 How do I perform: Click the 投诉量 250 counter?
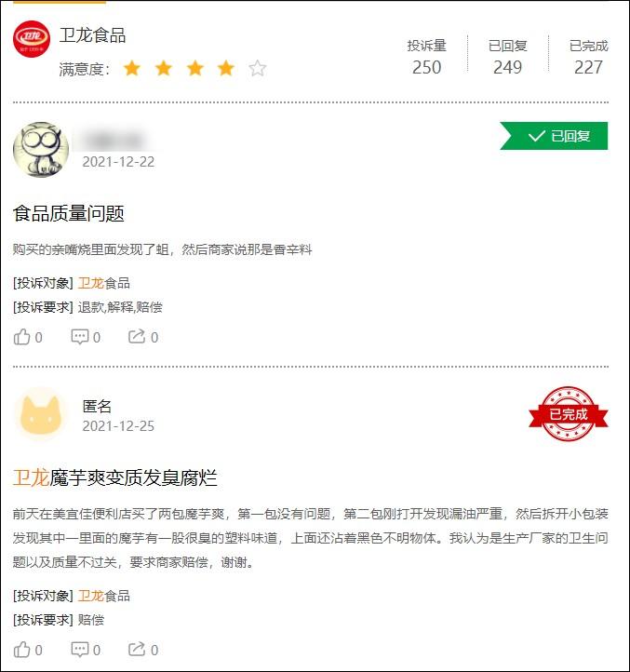[426, 57]
